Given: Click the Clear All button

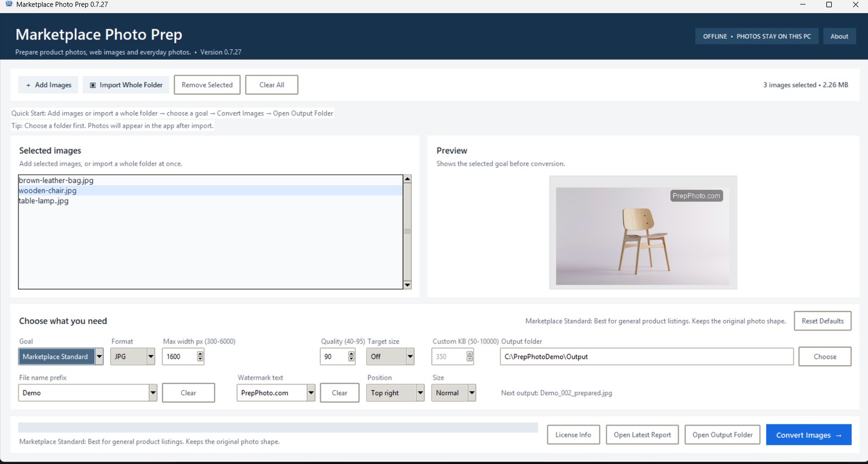Looking at the screenshot, I should [272, 85].
